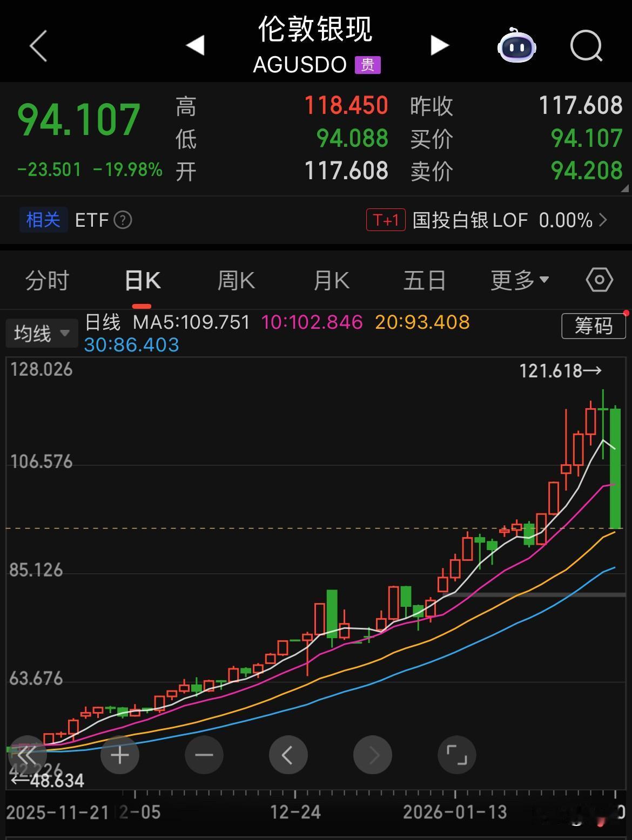Open 国投白银LOF related fund arrow
Screen dimensions: 632x840
(603, 220)
